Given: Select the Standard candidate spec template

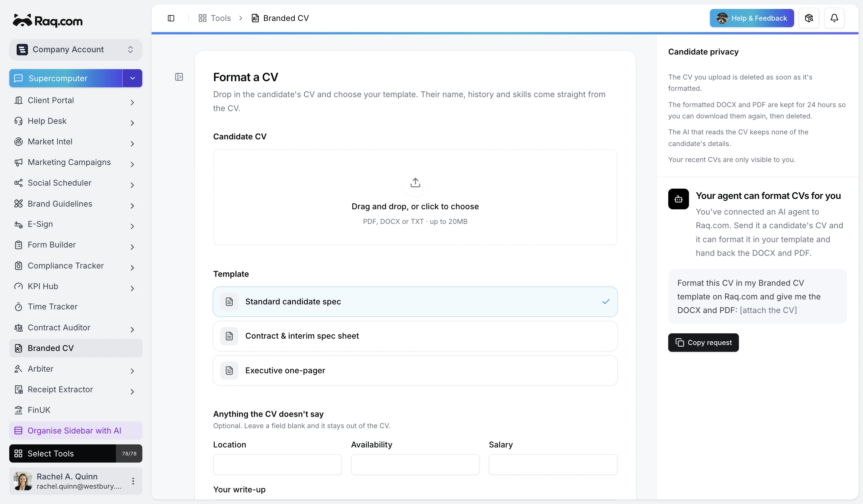Looking at the screenshot, I should [415, 302].
